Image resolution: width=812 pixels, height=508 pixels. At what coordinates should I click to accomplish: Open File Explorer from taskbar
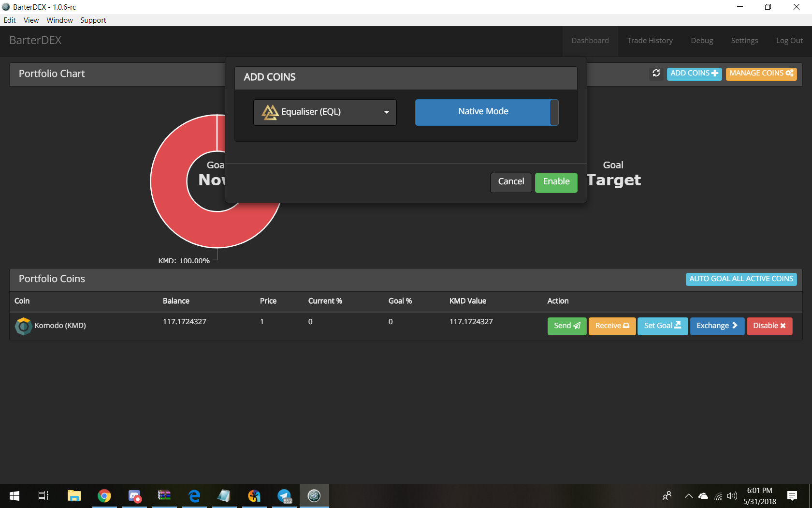pos(74,496)
